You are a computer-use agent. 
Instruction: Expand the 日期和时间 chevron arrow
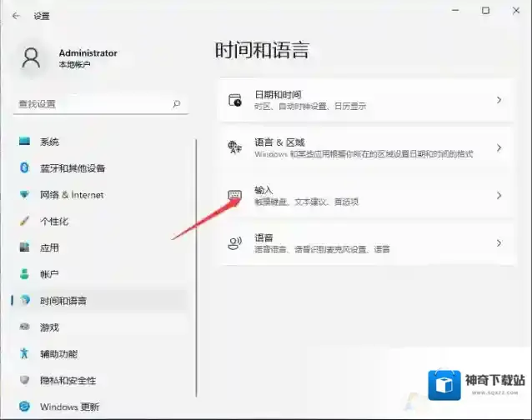pyautogui.click(x=499, y=100)
